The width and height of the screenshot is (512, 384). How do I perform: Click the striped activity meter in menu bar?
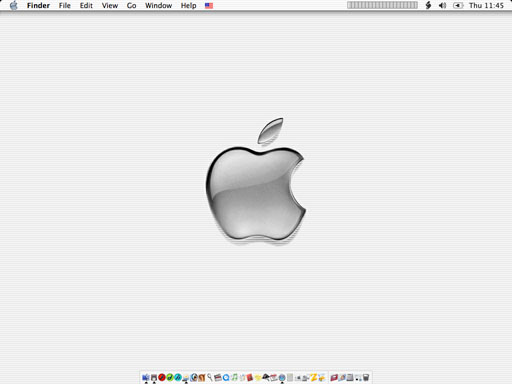pyautogui.click(x=382, y=5)
